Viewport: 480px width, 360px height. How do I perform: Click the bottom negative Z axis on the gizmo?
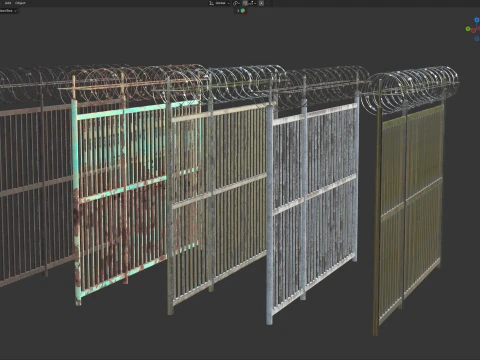pyautogui.click(x=477, y=39)
